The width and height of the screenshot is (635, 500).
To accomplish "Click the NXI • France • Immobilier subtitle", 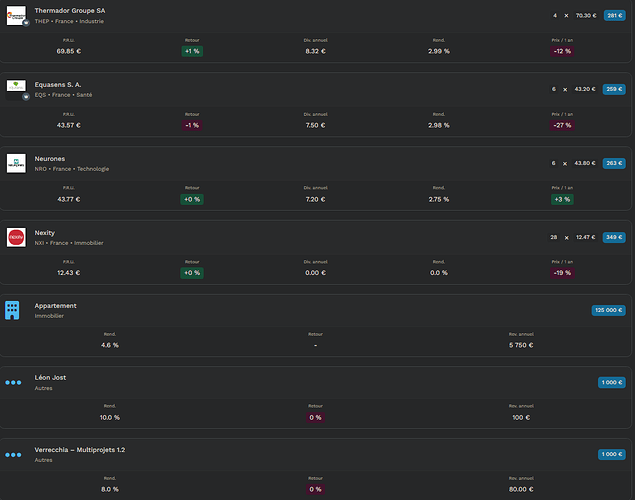I will point(69,243).
